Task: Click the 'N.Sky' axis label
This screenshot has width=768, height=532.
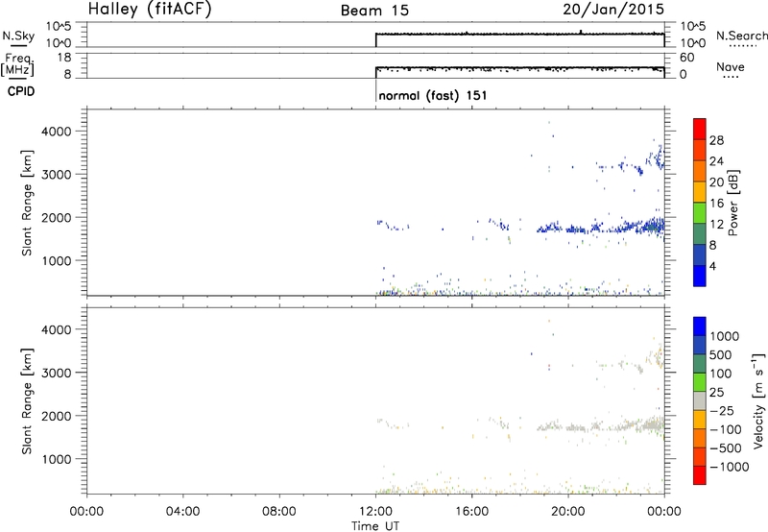Action: tap(18, 36)
